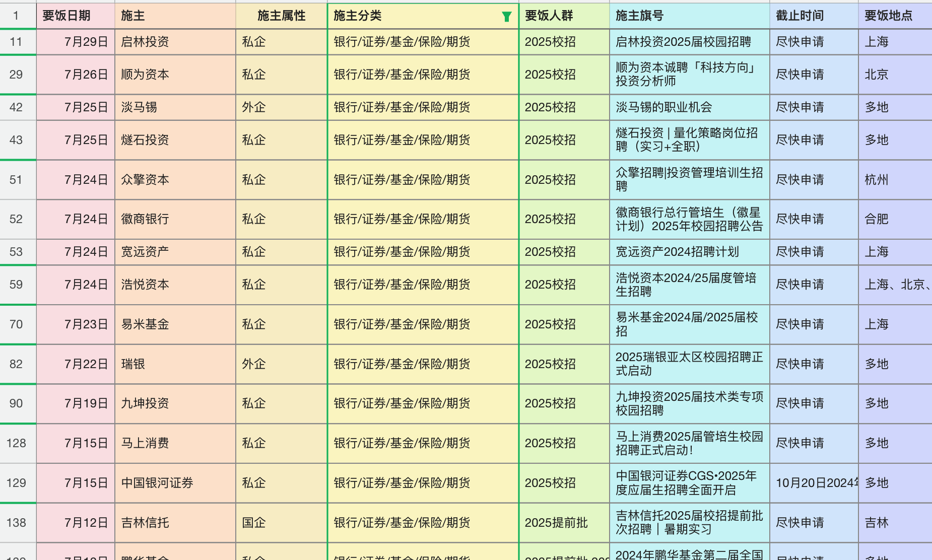Click the 杭州 location cell

[x=894, y=180]
